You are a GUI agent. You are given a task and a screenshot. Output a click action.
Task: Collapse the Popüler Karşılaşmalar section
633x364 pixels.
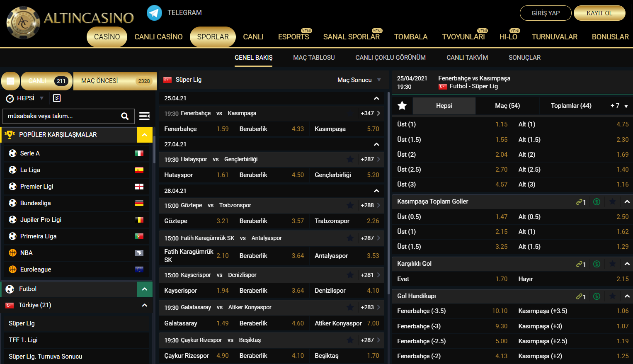145,135
